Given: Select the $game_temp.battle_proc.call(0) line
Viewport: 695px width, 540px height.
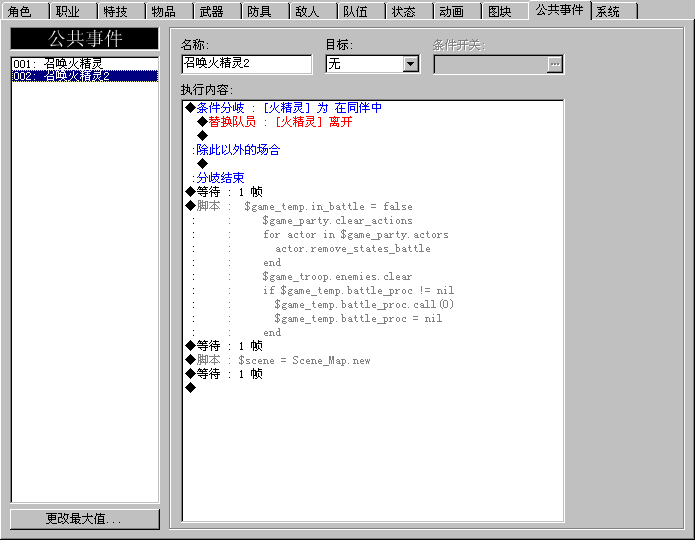Looking at the screenshot, I should pos(372,304).
